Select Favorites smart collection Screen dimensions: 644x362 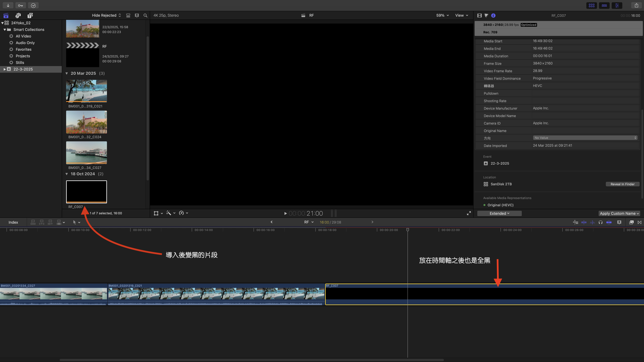23,49
